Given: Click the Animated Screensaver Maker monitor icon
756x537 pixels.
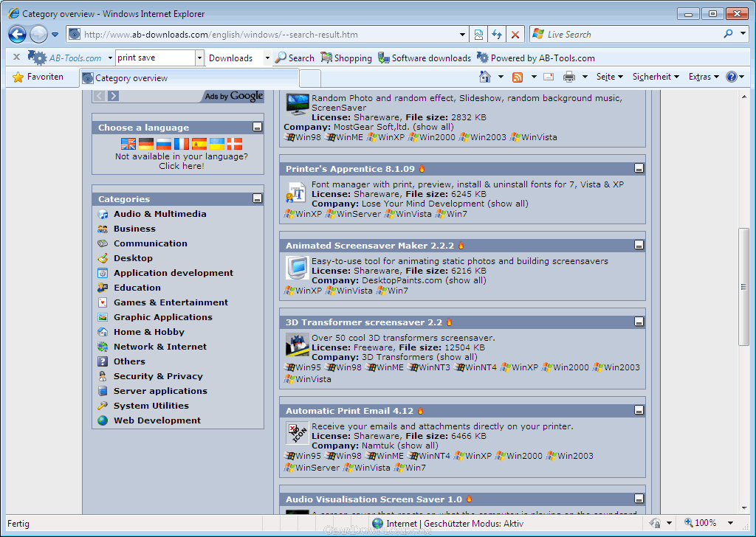Looking at the screenshot, I should point(297,268).
